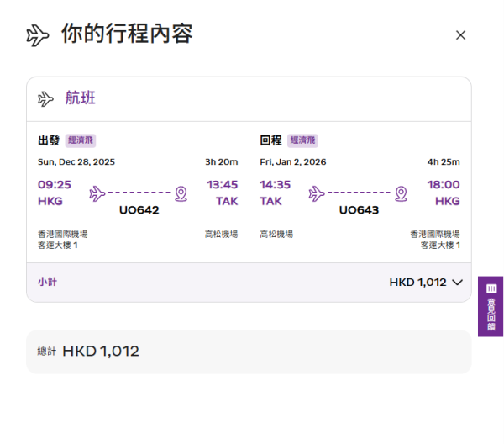Click the 你的行程內容 title
The width and height of the screenshot is (504, 444).
coord(127,34)
